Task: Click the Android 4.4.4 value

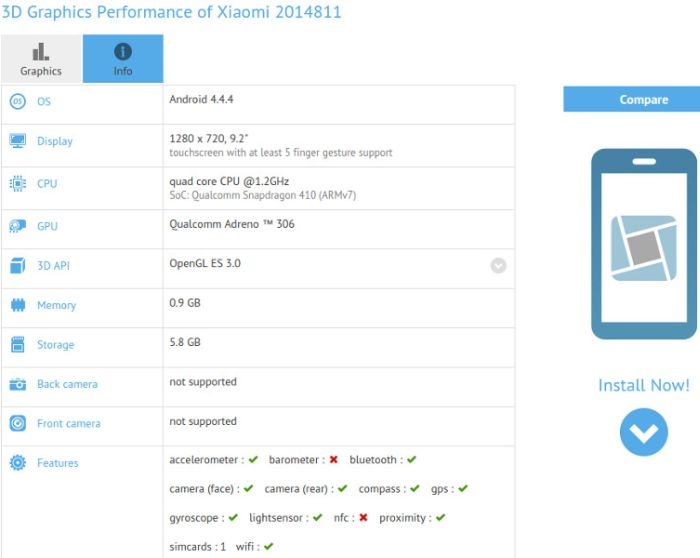Action: coord(201,99)
